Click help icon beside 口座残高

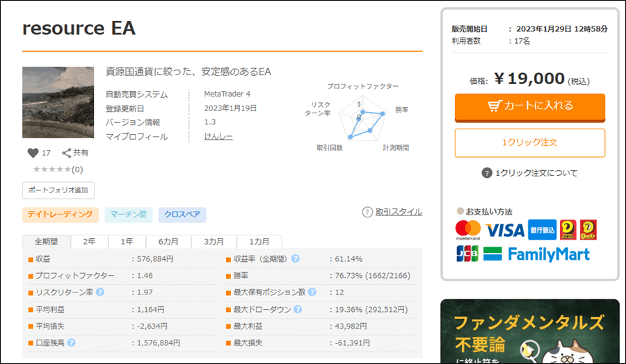72,342
